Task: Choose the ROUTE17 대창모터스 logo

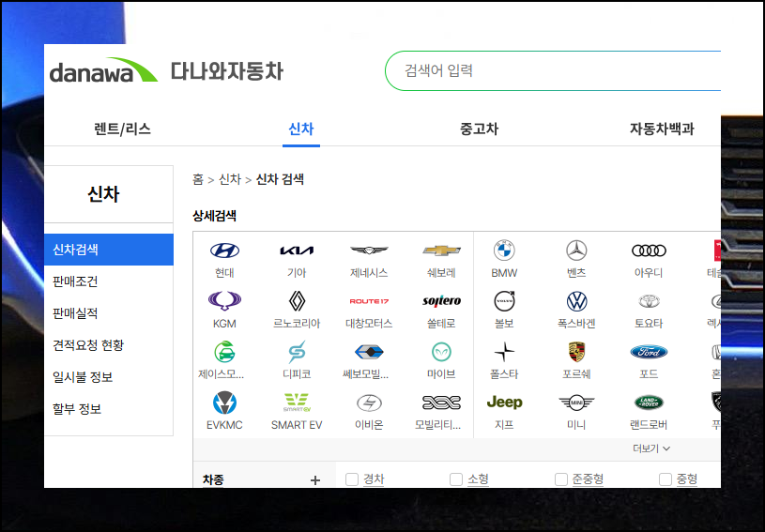Action: tap(369, 301)
